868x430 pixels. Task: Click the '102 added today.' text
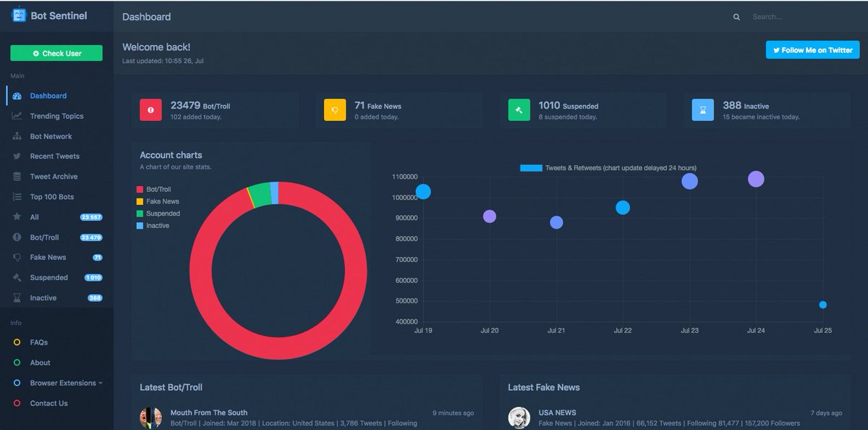pyautogui.click(x=196, y=117)
